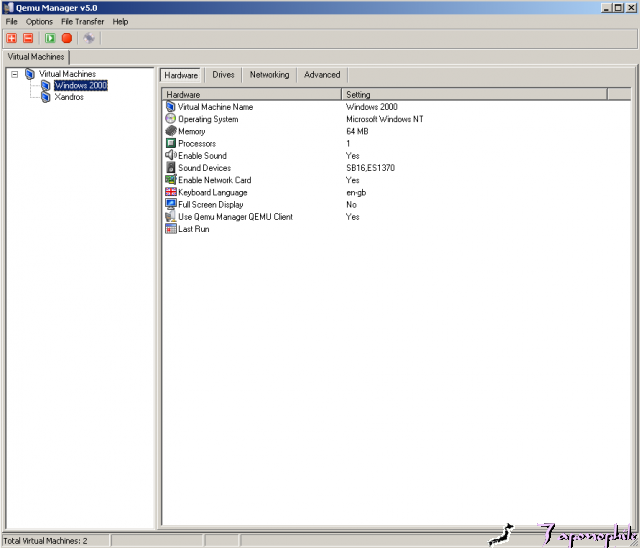Open the Options menu
Viewport: 640px width, 548px height.
pyautogui.click(x=39, y=22)
